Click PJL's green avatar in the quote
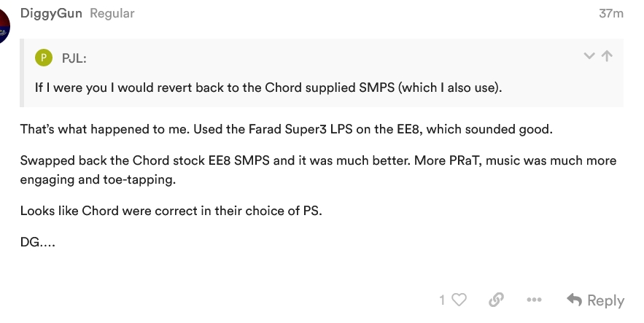Image resolution: width=644 pixels, height=323 pixels. click(44, 58)
